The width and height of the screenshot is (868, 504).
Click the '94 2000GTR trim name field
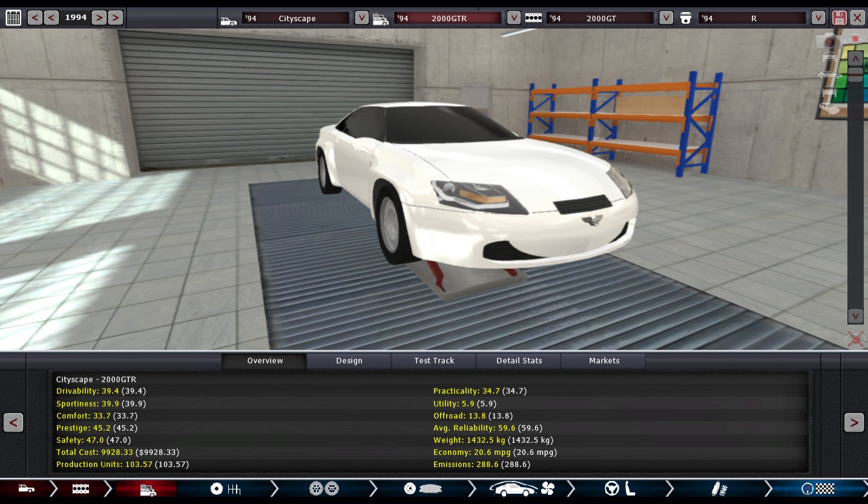pyautogui.click(x=448, y=18)
